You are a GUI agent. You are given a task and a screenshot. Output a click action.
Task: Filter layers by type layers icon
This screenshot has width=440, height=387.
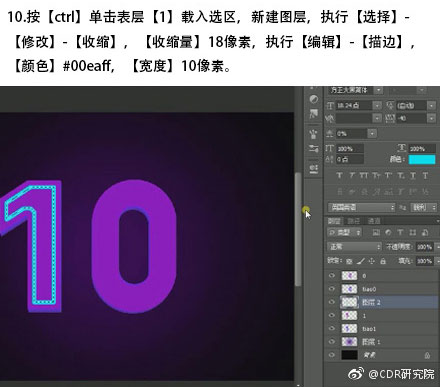(400, 232)
